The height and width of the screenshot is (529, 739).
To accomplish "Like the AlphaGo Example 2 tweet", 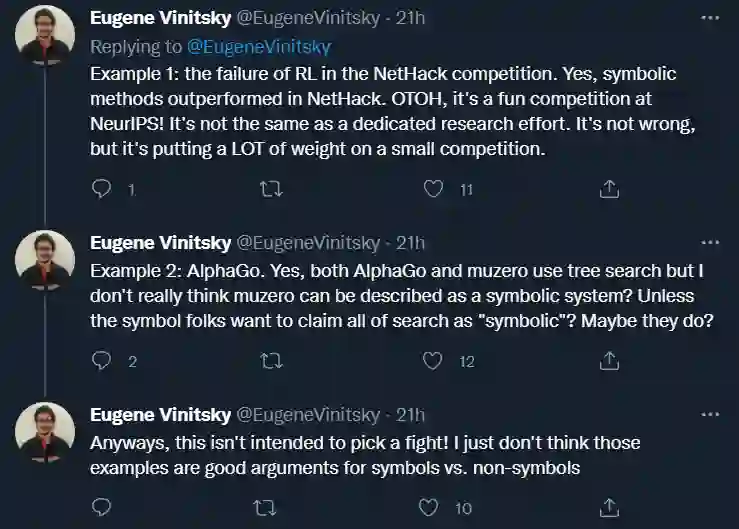I will [x=434, y=361].
